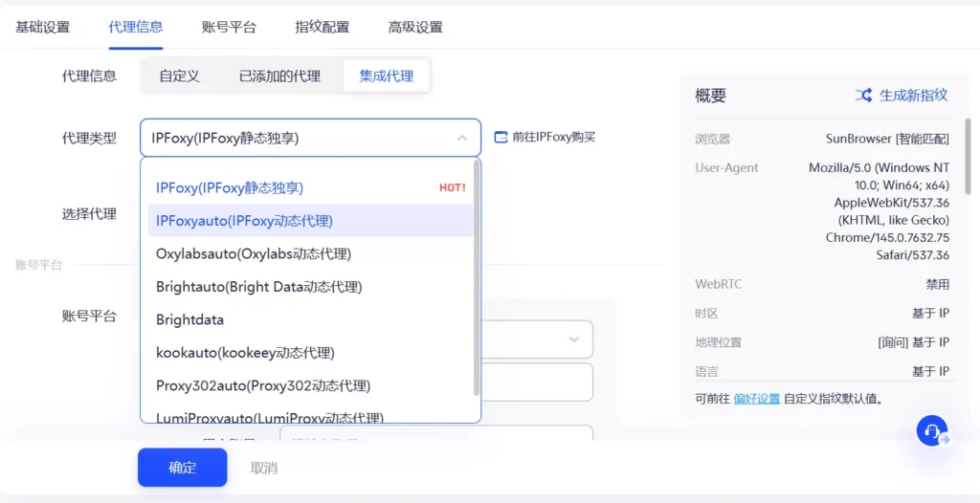Choose IPFoxyauto(IPFoxy动态代理) from the list
This screenshot has width=980, height=503.
244,221
